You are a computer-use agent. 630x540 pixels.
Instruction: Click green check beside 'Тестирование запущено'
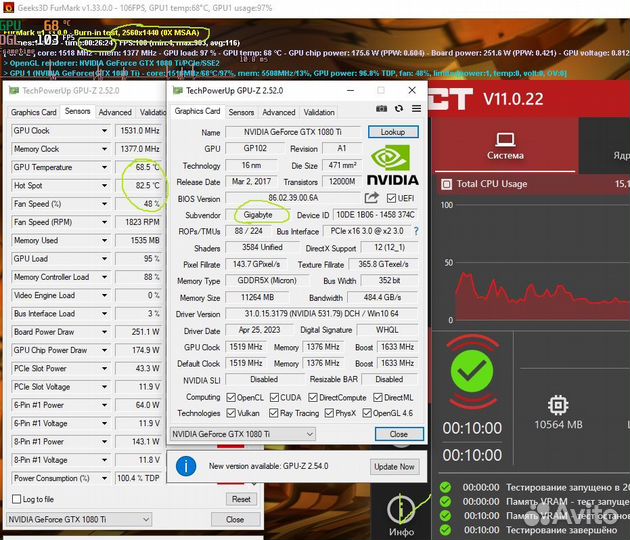[445, 487]
